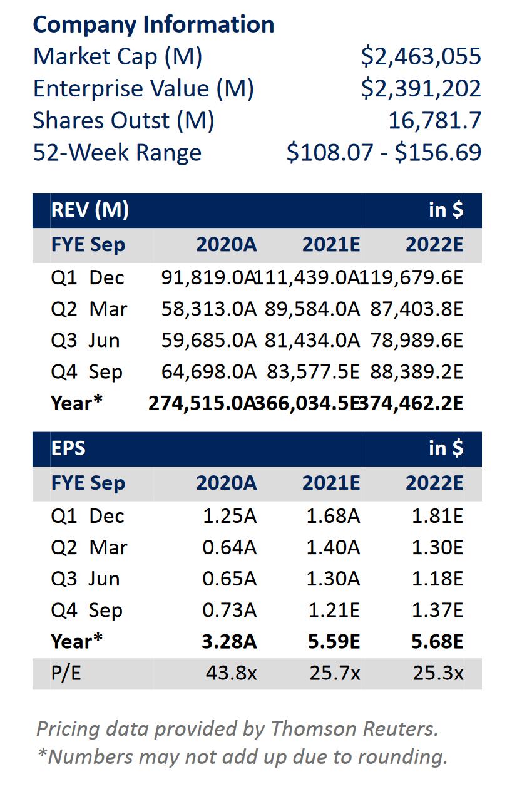The width and height of the screenshot is (532, 789).
Task: Select Q2 Mar 2020 EPS 0.64A
Action: coord(229,547)
